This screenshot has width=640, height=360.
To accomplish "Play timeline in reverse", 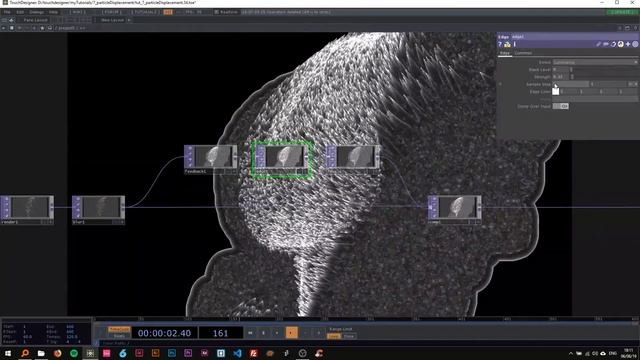I will 277,333.
